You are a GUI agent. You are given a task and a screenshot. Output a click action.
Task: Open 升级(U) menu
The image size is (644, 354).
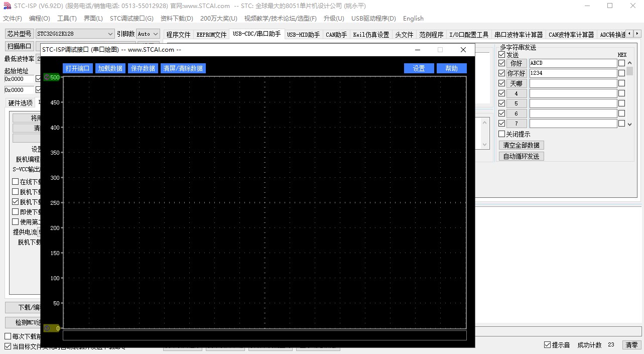334,19
